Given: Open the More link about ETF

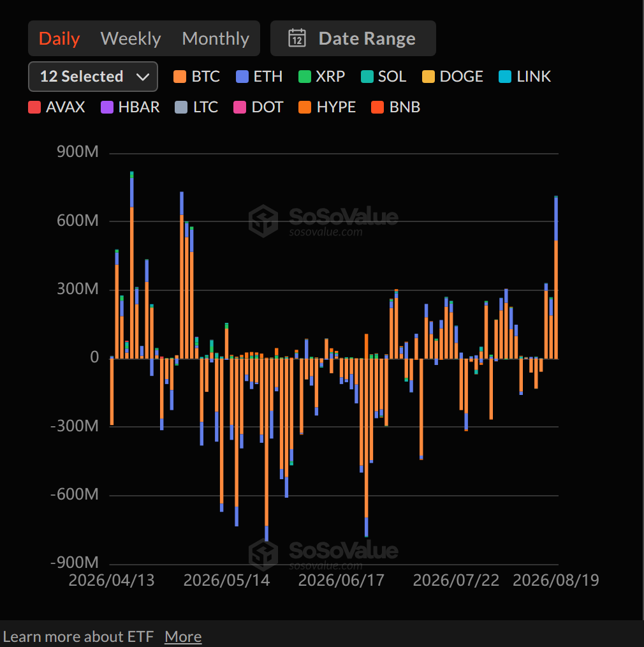Looking at the screenshot, I should click(x=183, y=637).
